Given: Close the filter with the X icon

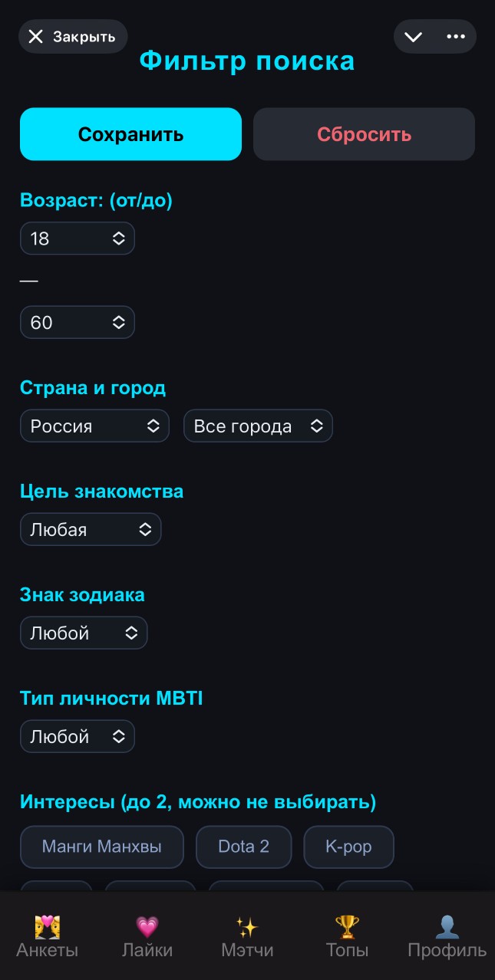Looking at the screenshot, I should pos(36,36).
